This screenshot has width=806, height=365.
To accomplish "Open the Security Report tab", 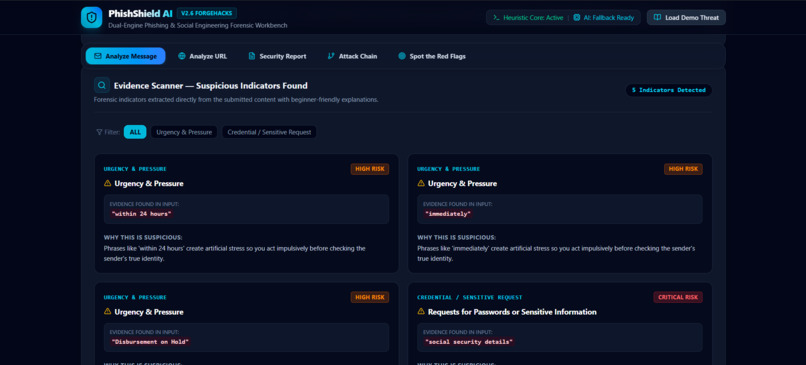I will (x=277, y=56).
